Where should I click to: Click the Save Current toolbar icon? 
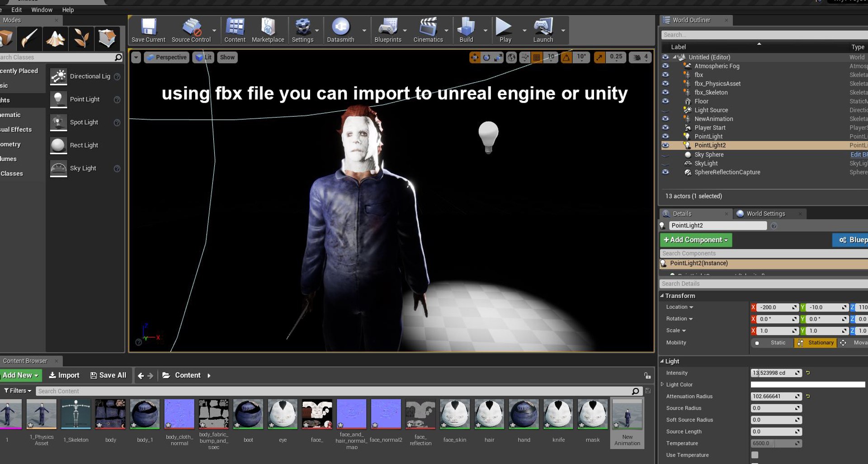tap(148, 30)
